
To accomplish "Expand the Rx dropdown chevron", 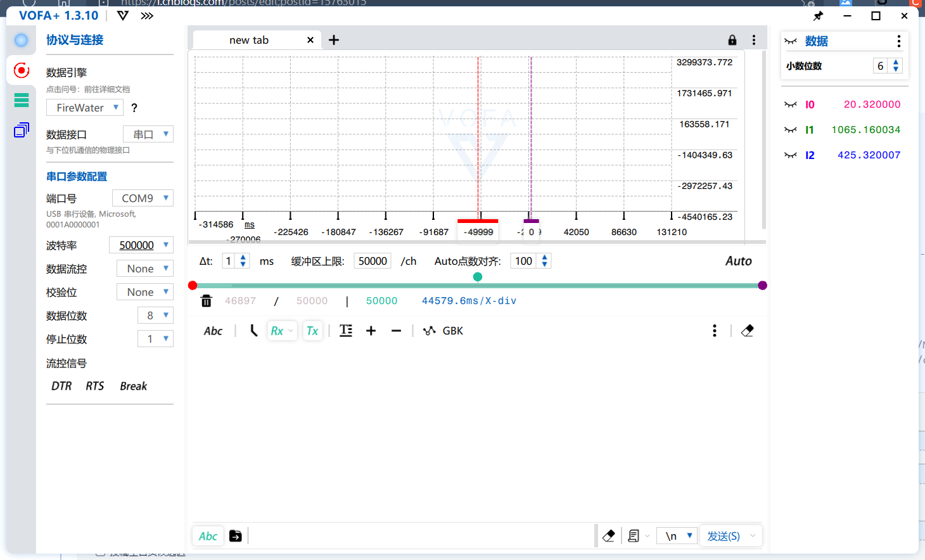I will pos(291,331).
